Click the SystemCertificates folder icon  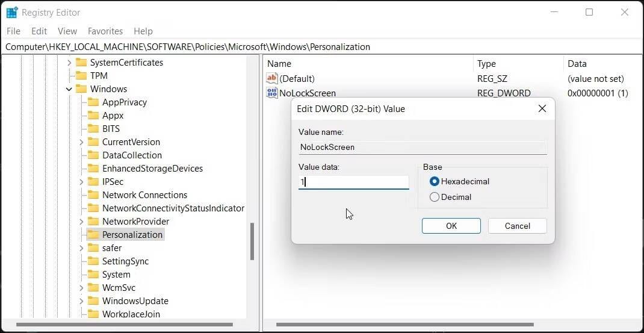[81, 63]
